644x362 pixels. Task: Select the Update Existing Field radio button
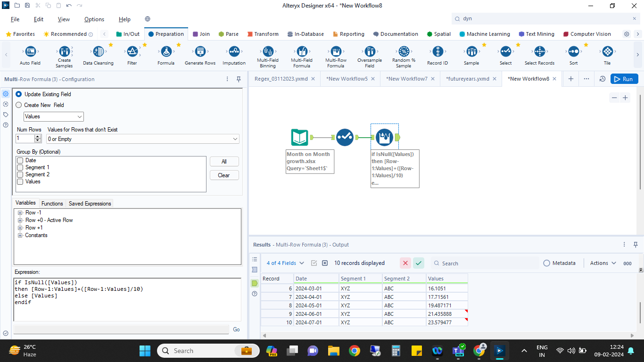[18, 94]
